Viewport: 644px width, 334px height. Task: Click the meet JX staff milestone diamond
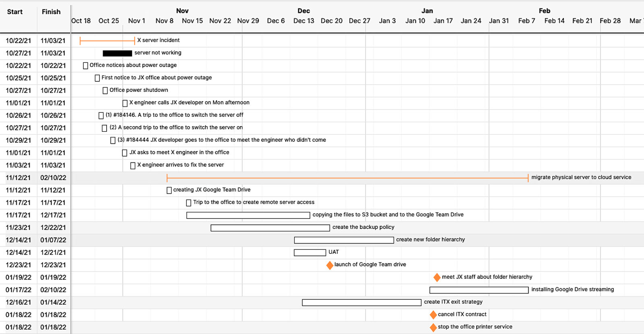(x=437, y=277)
